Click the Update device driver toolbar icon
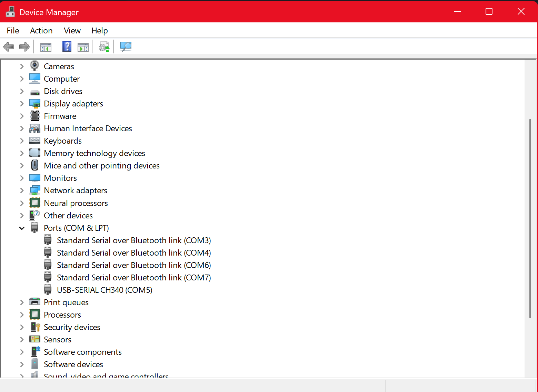Viewport: 538px width, 392px height. 104,47
